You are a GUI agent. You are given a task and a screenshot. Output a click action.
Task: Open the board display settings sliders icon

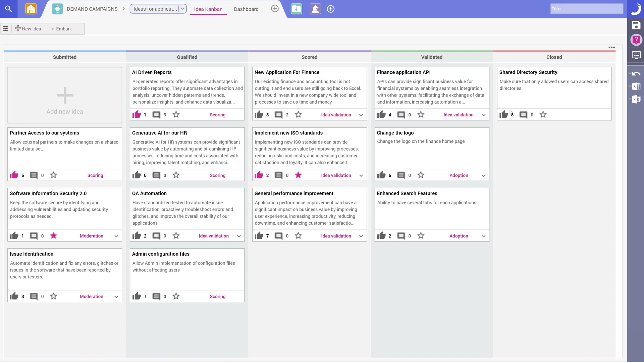tap(5, 28)
